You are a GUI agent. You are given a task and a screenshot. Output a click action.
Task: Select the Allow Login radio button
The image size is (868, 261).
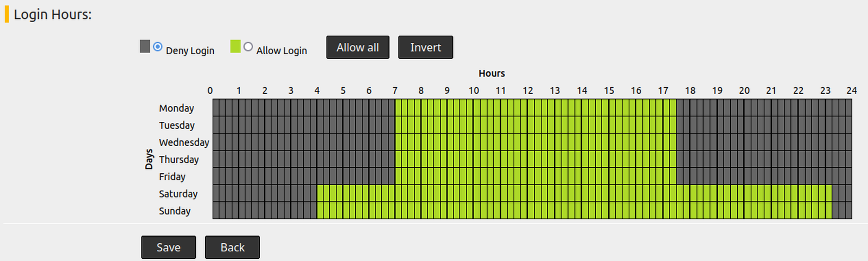[248, 47]
